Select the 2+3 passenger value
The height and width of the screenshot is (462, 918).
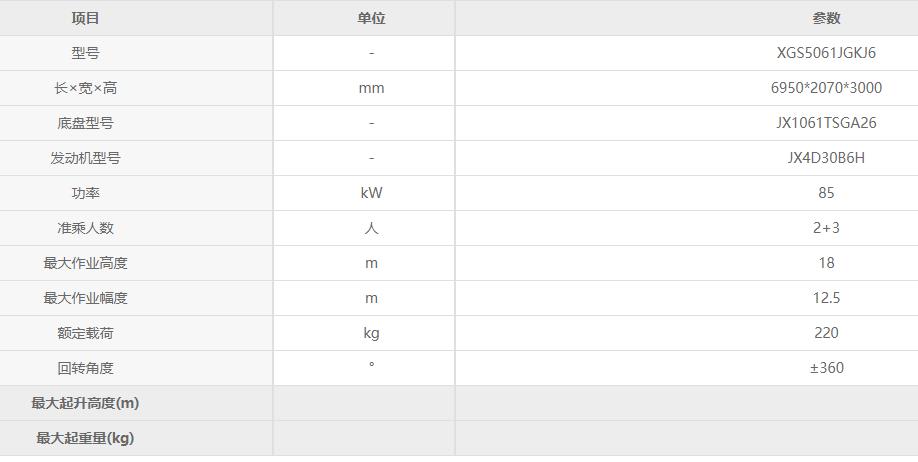tap(826, 228)
